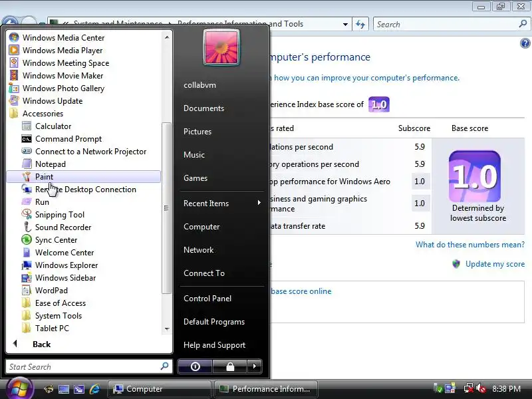This screenshot has height=399, width=532.
Task: Open Sound Recorder icon
Action: coord(27,227)
